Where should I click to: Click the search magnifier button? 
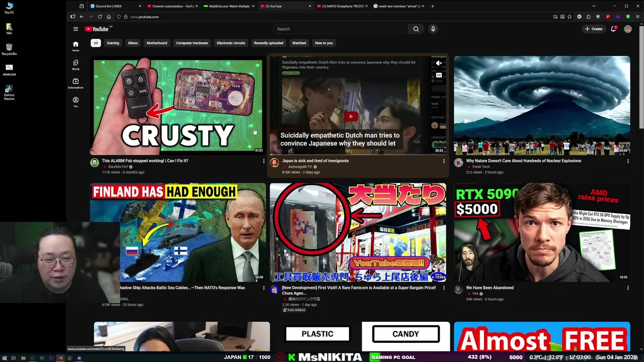point(416,29)
